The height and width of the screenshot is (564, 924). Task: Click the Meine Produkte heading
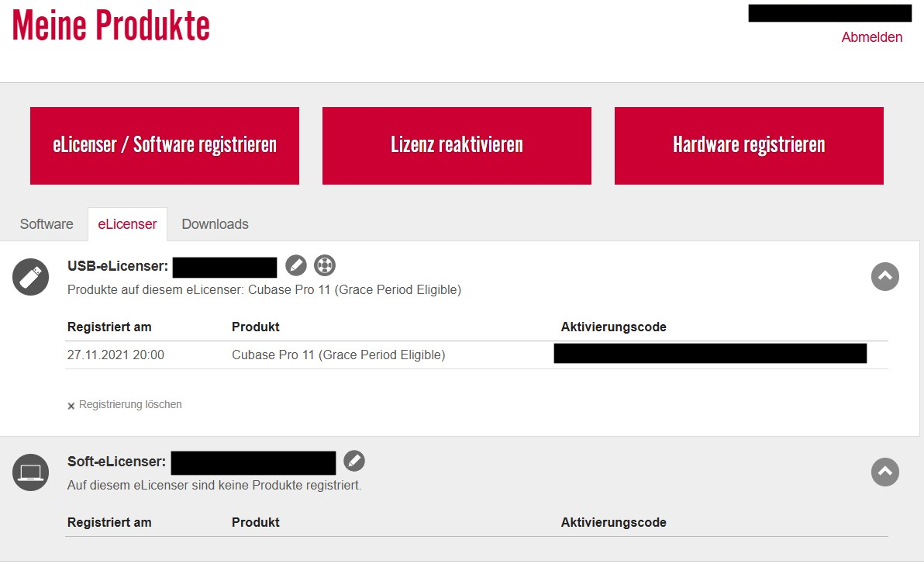coord(111,26)
